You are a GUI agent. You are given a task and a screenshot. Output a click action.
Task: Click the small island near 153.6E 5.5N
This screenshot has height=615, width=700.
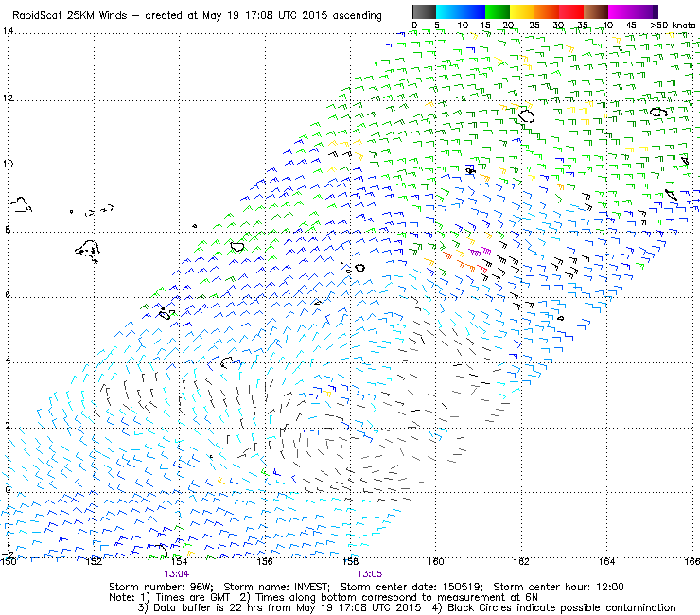point(165,315)
